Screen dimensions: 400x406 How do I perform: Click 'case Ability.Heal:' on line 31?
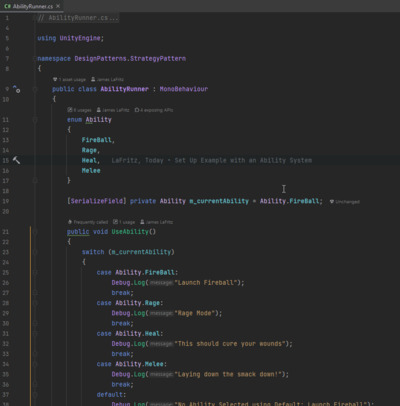pyautogui.click(x=130, y=333)
